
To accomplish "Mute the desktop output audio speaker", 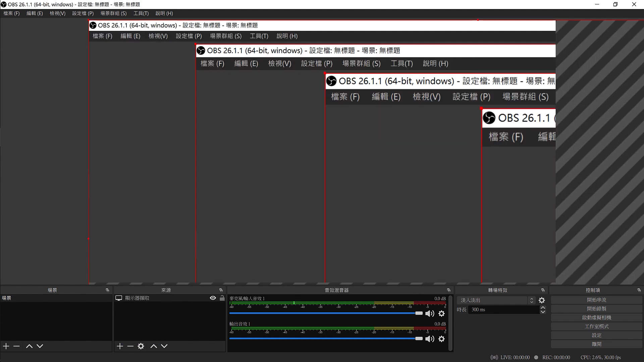I will (x=429, y=339).
